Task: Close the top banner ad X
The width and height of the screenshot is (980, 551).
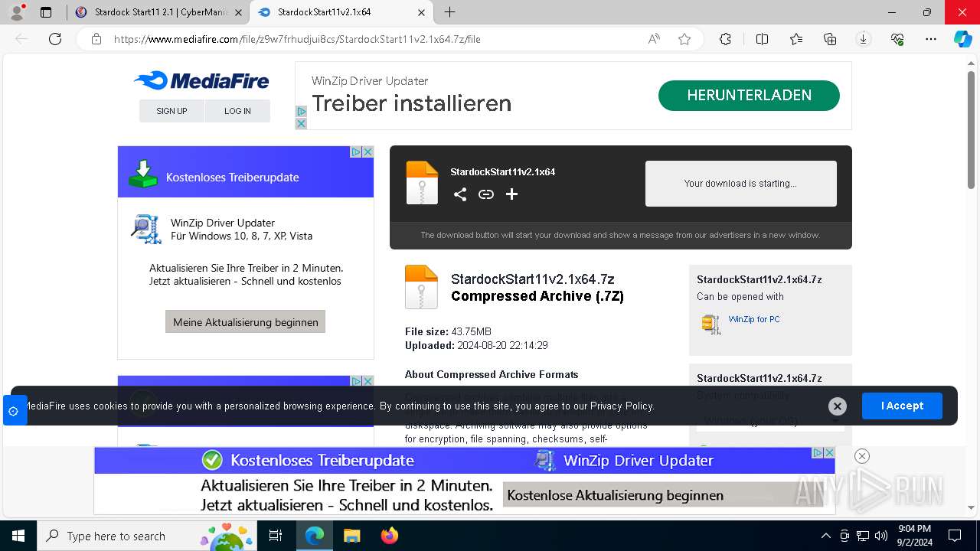Action: (301, 123)
